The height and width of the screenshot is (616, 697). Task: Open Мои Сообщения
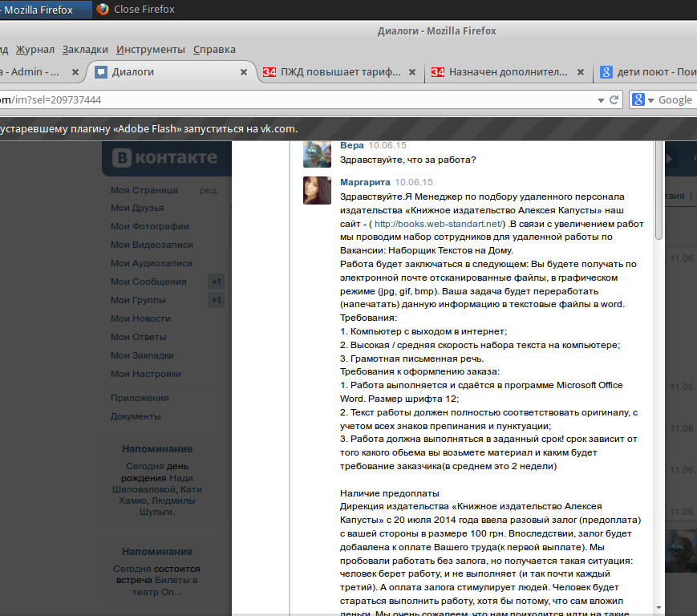[148, 282]
